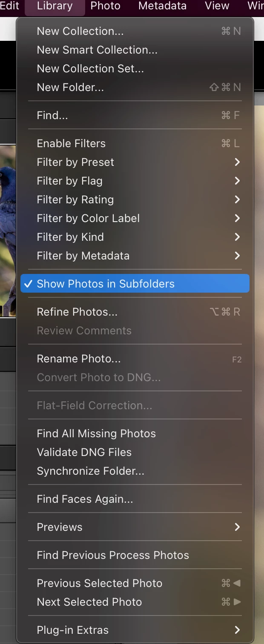Image resolution: width=264 pixels, height=644 pixels.
Task: Select Refine Photos command
Action: [x=135, y=312]
